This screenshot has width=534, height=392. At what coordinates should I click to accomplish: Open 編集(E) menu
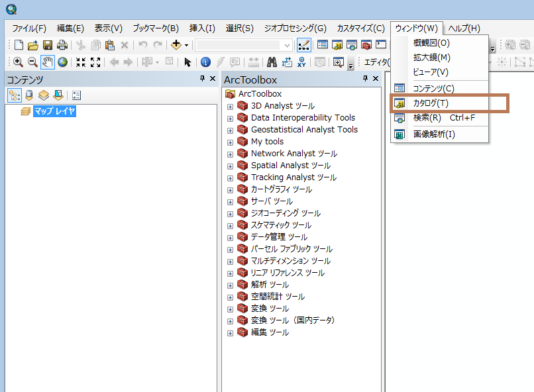70,28
